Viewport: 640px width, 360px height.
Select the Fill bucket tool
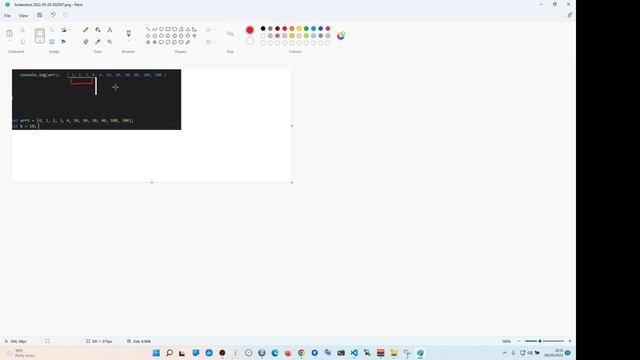98,30
